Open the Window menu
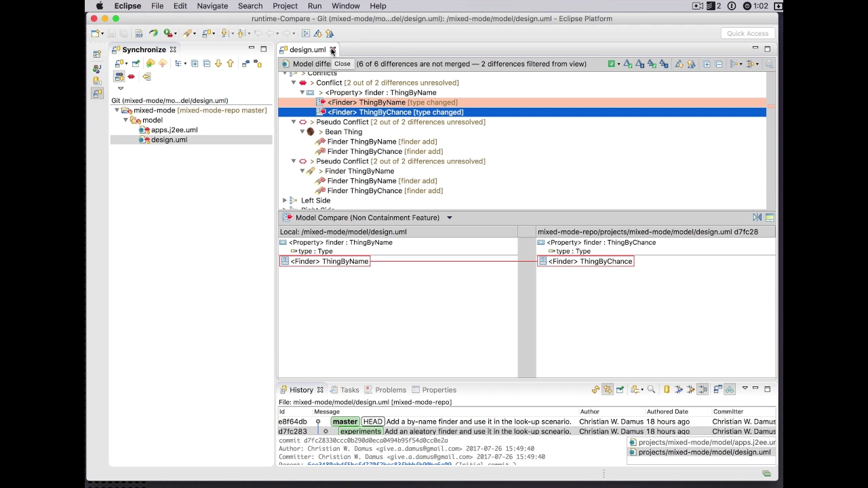The width and height of the screenshot is (868, 488). [346, 6]
